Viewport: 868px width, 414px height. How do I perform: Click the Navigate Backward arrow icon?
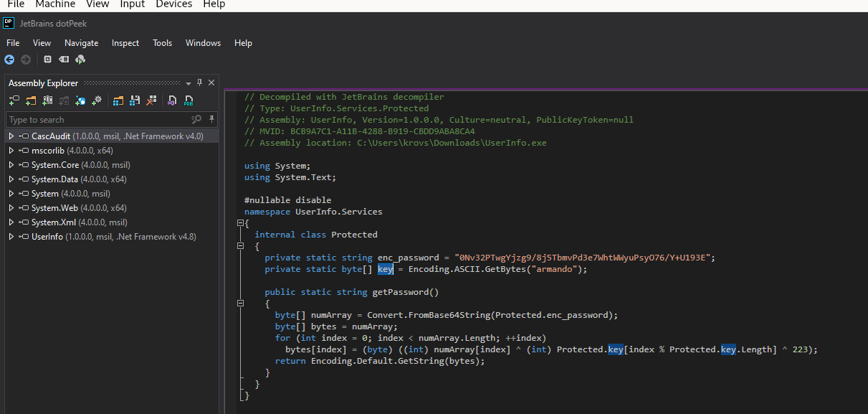pos(9,60)
